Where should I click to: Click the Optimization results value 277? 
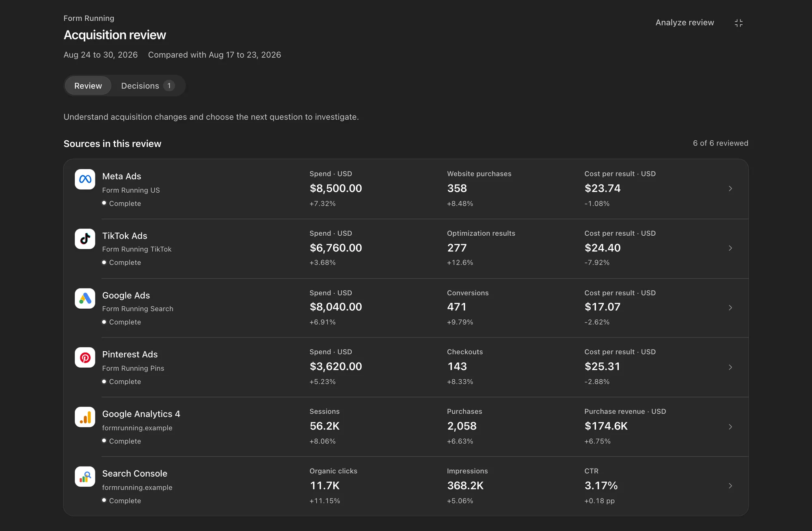457,248
